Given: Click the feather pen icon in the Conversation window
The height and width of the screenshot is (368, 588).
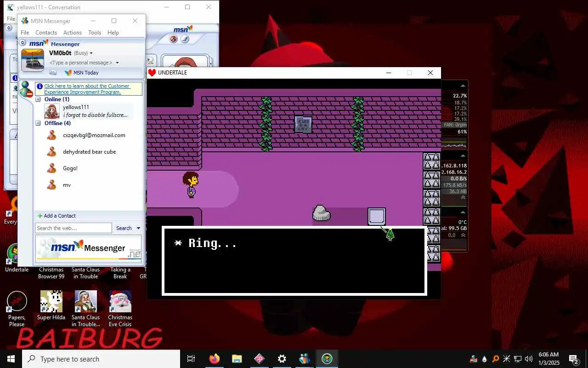Looking at the screenshot, I should click(x=185, y=39).
